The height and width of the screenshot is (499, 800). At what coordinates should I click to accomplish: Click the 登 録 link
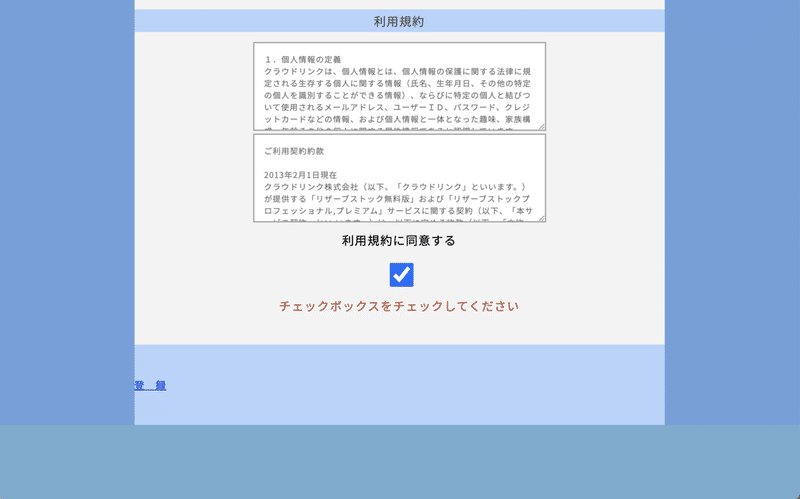pyautogui.click(x=150, y=385)
